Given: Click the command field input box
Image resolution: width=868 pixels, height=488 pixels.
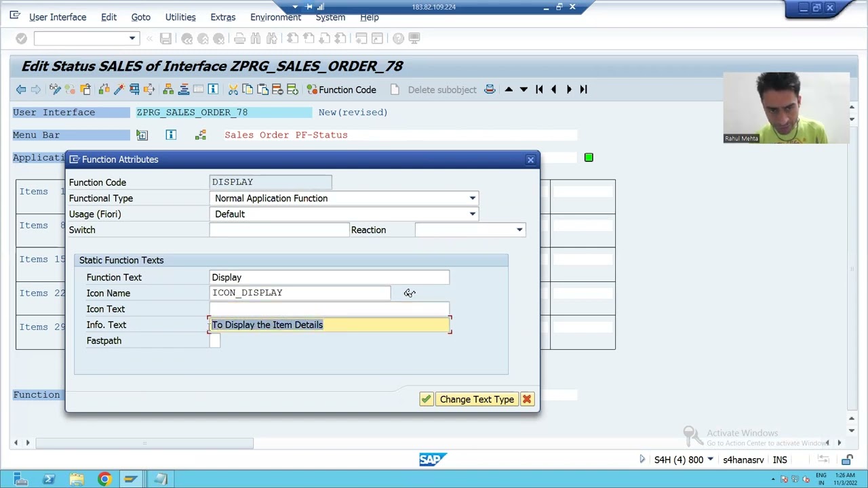Looking at the screenshot, I should [x=81, y=39].
